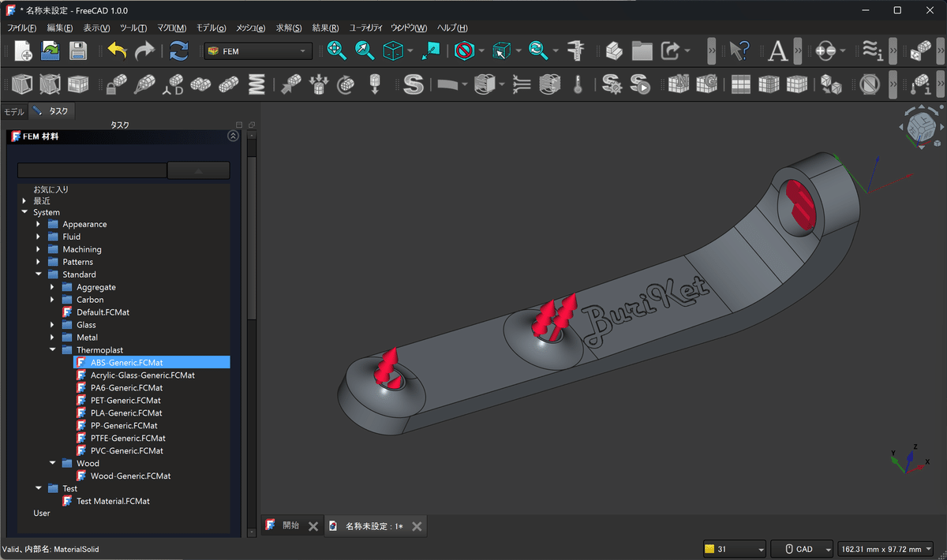Viewport: 947px width, 560px height.
Task: Undo the last action
Action: [x=117, y=50]
